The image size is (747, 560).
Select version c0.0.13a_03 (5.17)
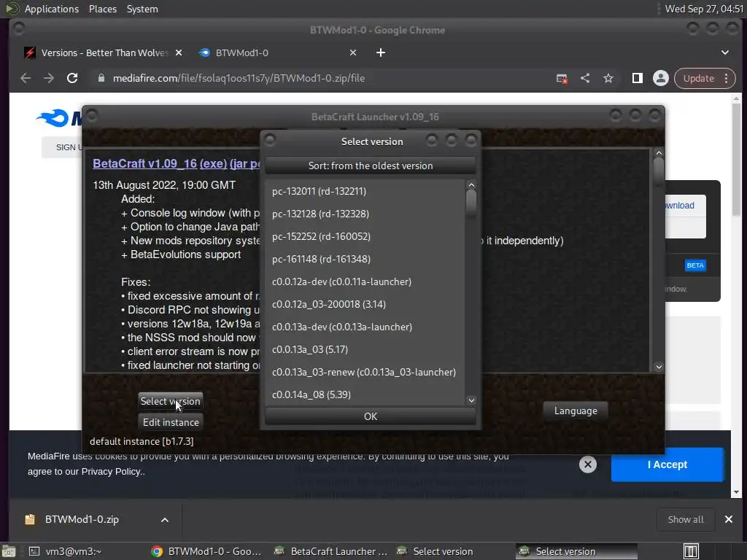point(365,349)
